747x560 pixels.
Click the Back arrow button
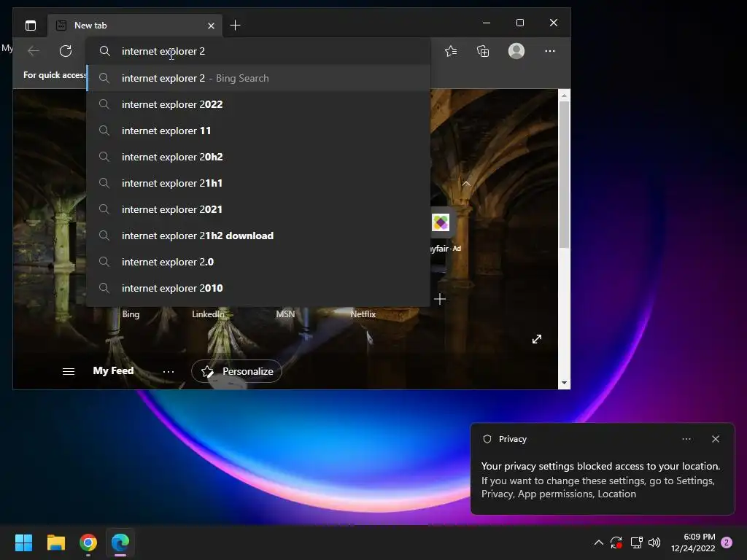click(34, 51)
